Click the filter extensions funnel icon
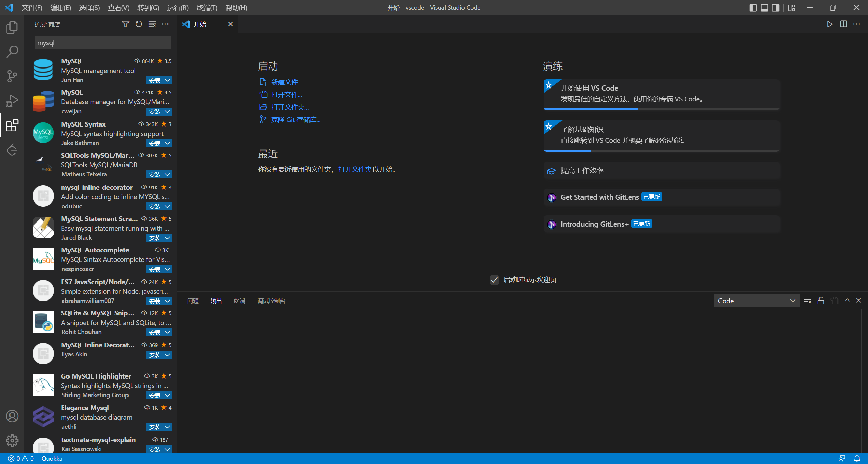 pyautogui.click(x=125, y=24)
